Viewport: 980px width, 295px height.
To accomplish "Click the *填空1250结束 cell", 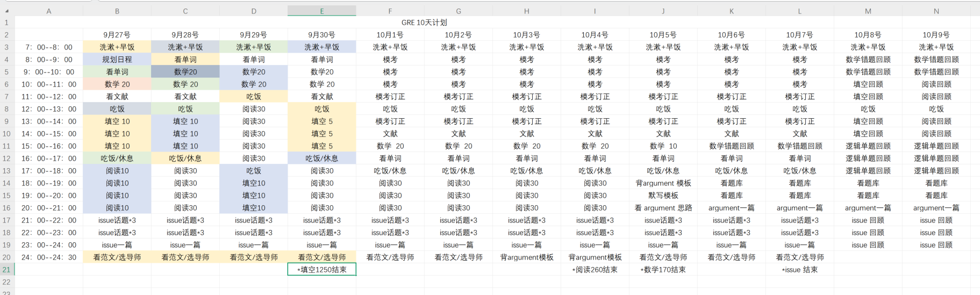I will (x=321, y=270).
